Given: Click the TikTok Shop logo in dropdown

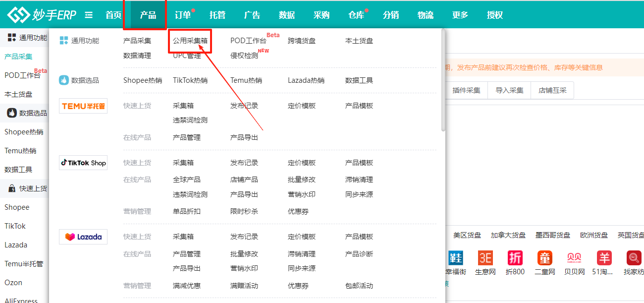Looking at the screenshot, I should coord(83,163).
